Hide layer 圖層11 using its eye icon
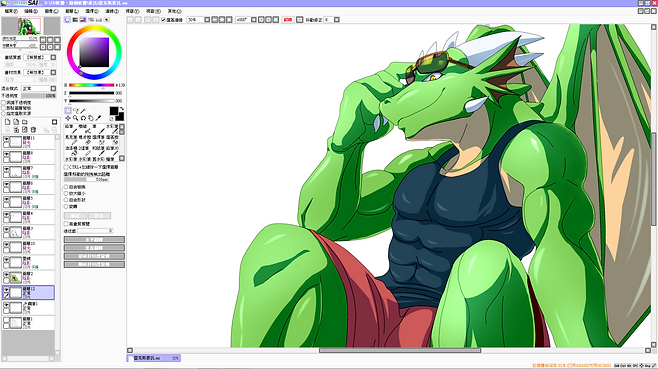Screen dimensions: 658x369 (x=6, y=139)
